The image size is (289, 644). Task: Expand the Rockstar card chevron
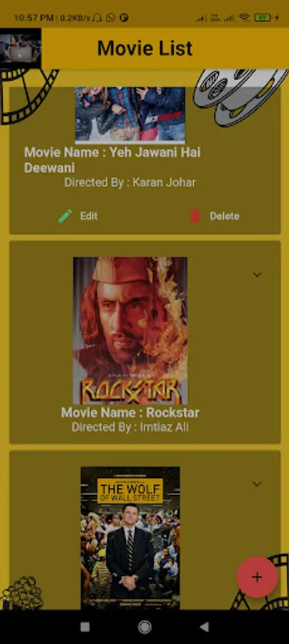coord(257,274)
